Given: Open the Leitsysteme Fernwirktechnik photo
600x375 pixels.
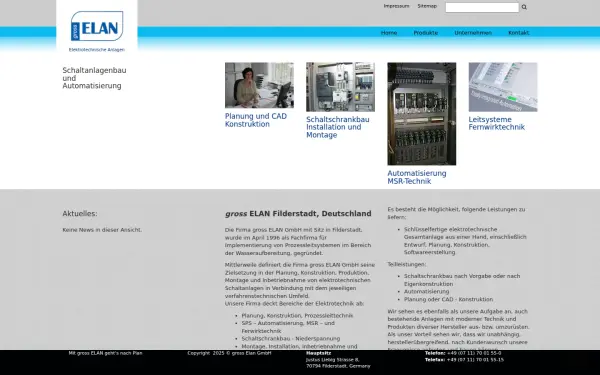Looking at the screenshot, I should point(503,87).
